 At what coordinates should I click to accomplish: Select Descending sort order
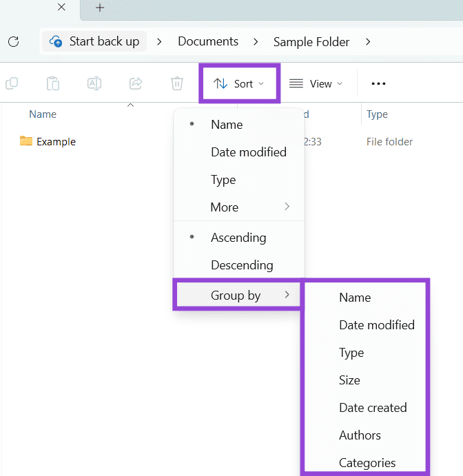tap(242, 265)
